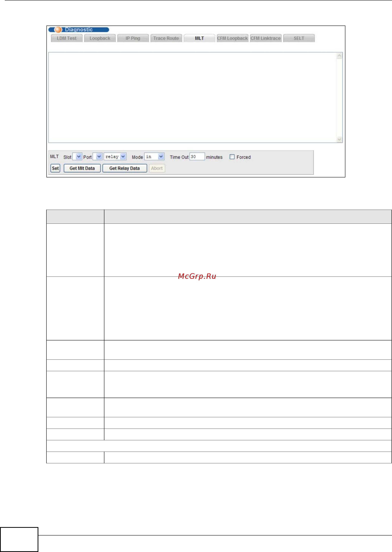Click the Get Mlt Data button

(x=82, y=168)
